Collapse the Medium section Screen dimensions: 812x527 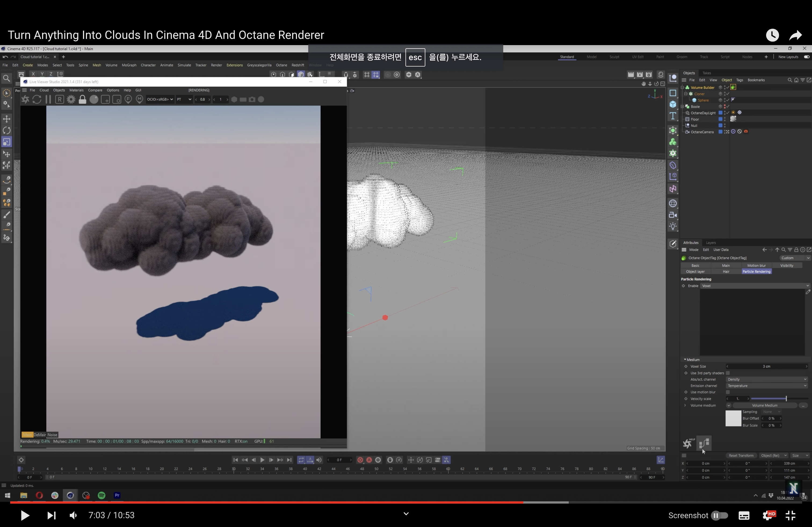point(685,360)
